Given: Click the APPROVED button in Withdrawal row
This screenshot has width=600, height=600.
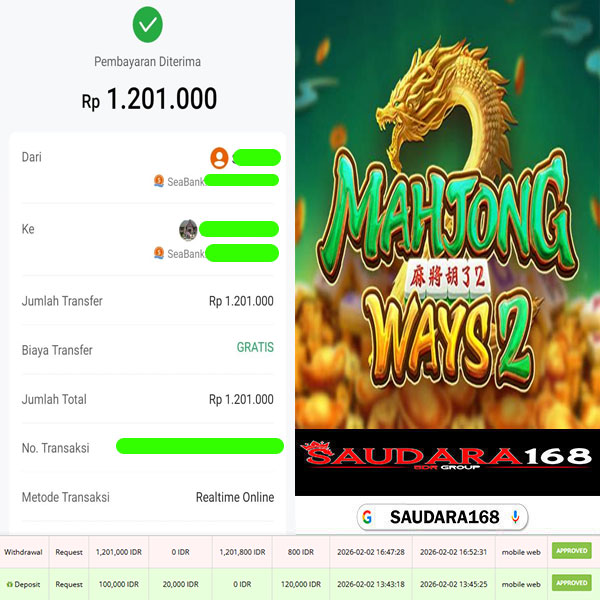Looking at the screenshot, I should click(571, 551).
